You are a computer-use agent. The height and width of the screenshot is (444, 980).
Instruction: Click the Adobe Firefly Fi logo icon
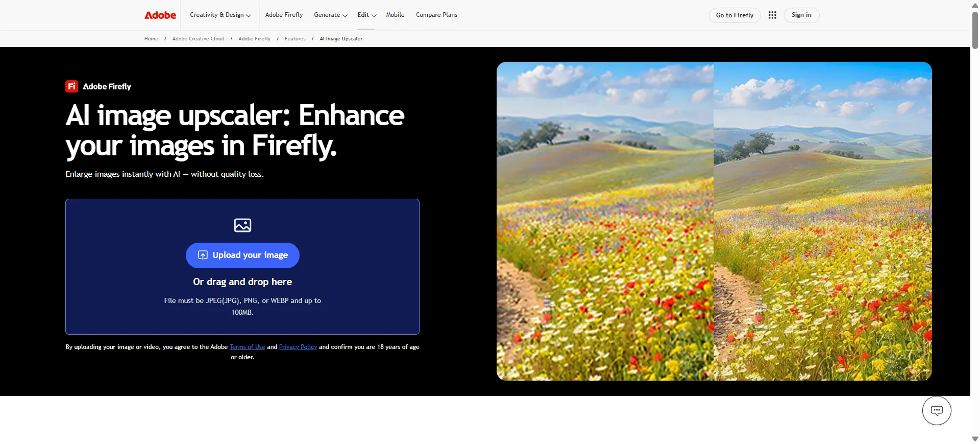coord(71,86)
